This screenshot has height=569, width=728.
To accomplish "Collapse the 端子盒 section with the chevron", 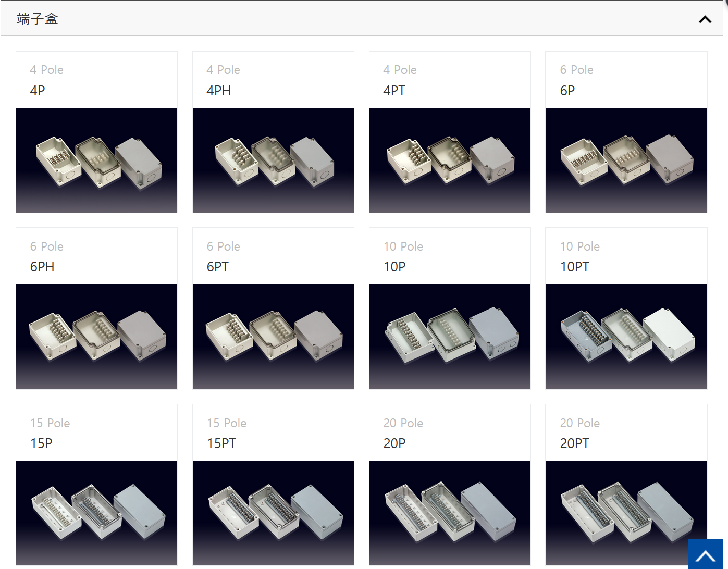I will (x=705, y=19).
